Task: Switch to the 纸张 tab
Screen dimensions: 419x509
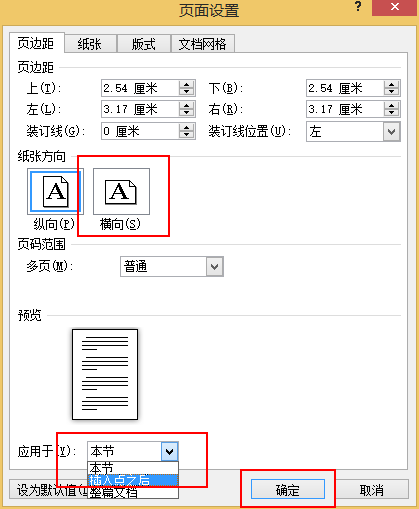Action: [90, 44]
